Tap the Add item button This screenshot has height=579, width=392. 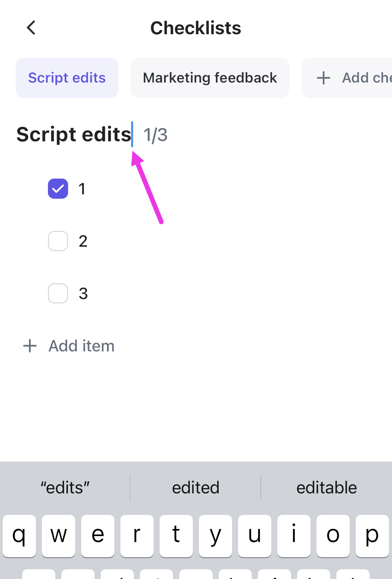coord(81,346)
